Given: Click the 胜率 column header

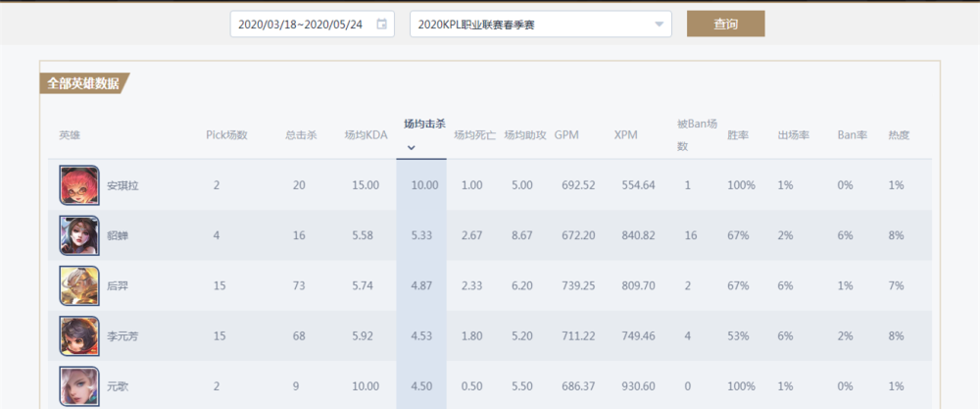Looking at the screenshot, I should 738,135.
